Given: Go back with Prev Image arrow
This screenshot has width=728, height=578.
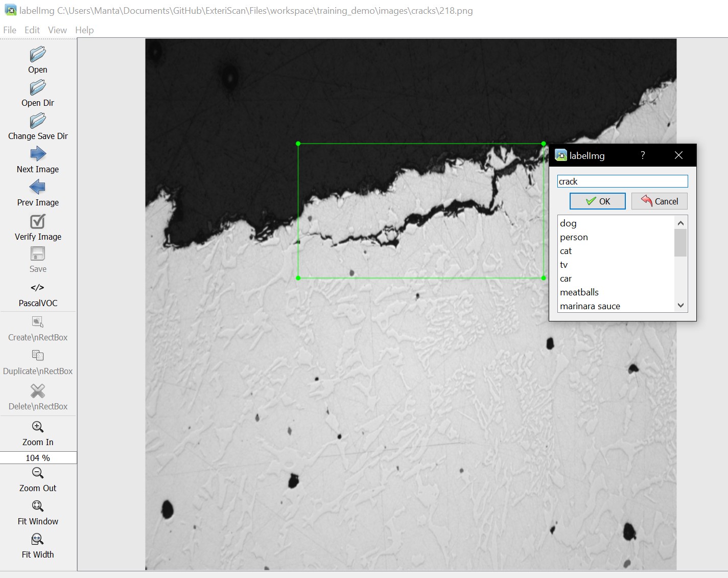Looking at the screenshot, I should pyautogui.click(x=38, y=187).
